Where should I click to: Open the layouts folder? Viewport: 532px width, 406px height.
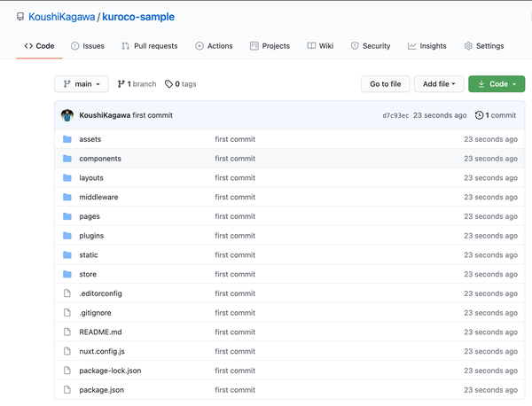91,177
